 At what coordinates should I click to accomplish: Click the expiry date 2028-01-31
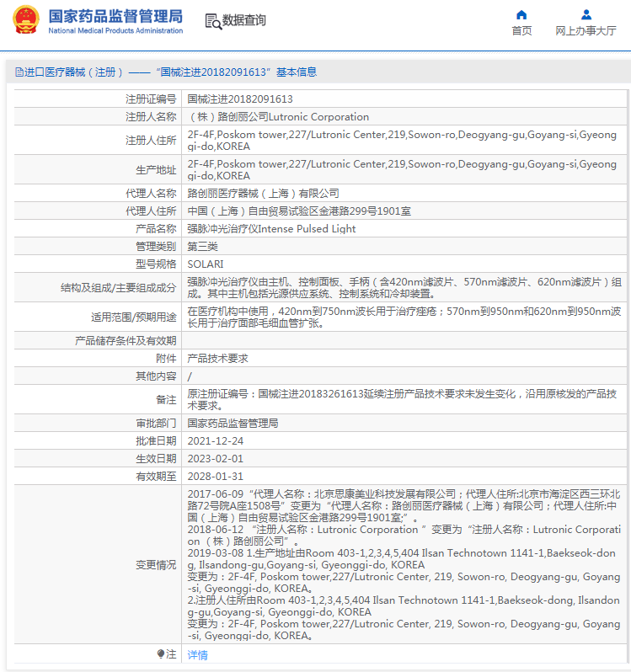tap(215, 477)
